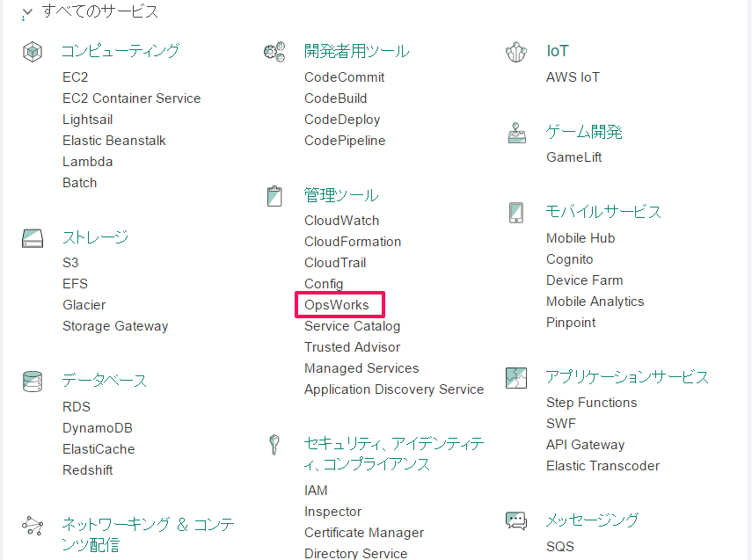
Task: Open OpsWorks
Action: [337, 305]
